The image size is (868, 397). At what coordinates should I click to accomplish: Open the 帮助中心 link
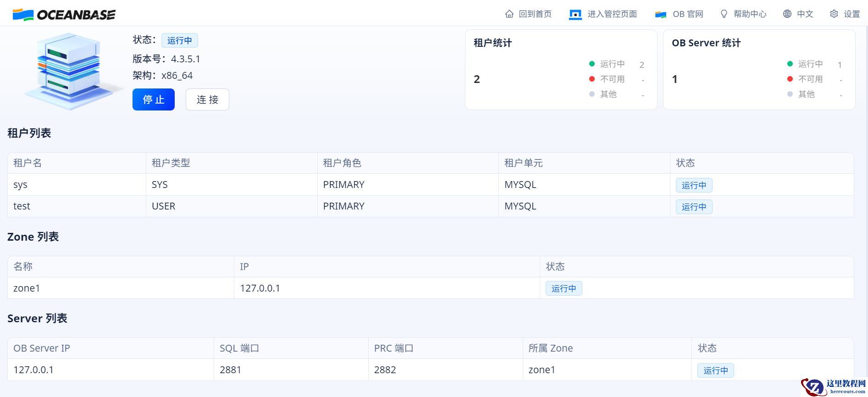pos(750,14)
